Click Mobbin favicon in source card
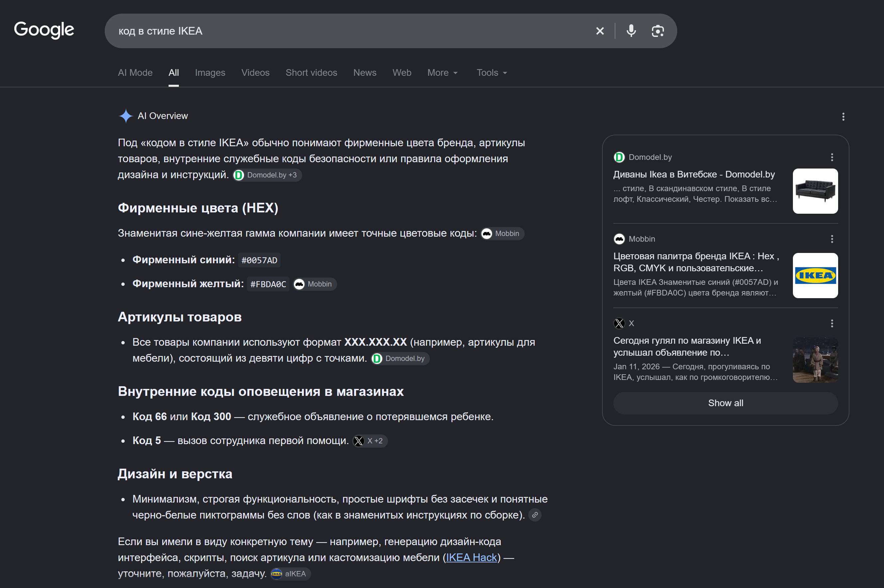884x588 pixels. [x=619, y=239]
